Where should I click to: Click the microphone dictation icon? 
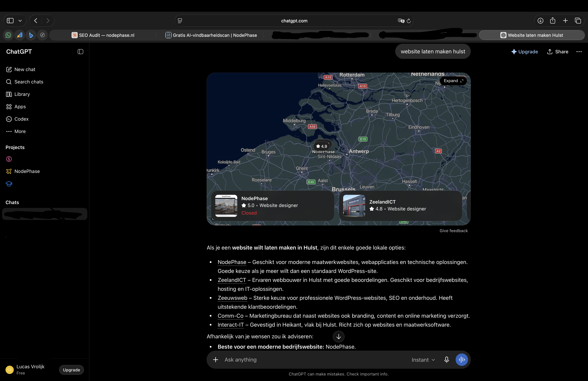click(447, 360)
